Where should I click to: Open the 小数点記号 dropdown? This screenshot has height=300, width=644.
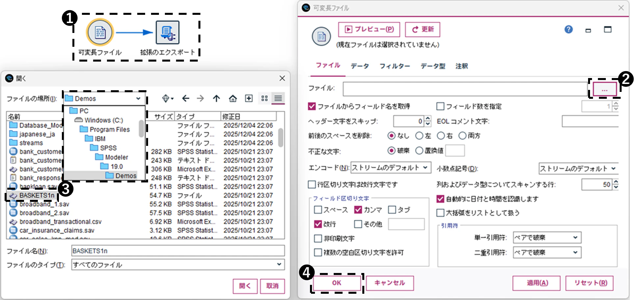click(x=579, y=169)
